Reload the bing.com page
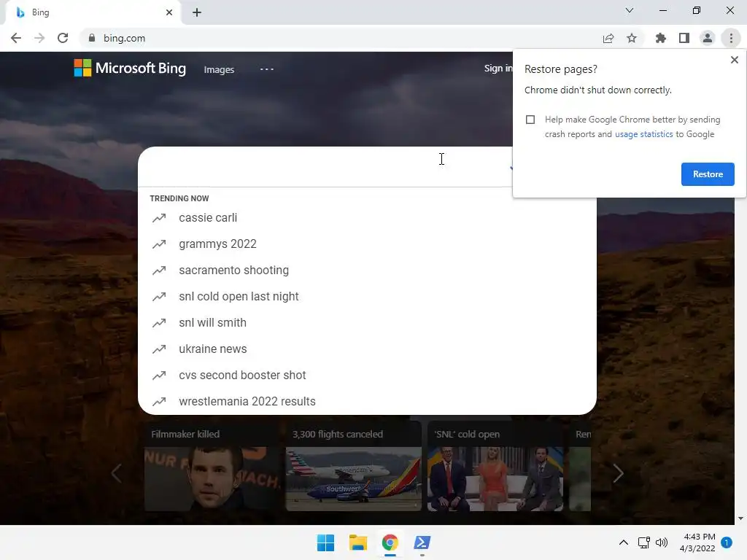 tap(63, 38)
